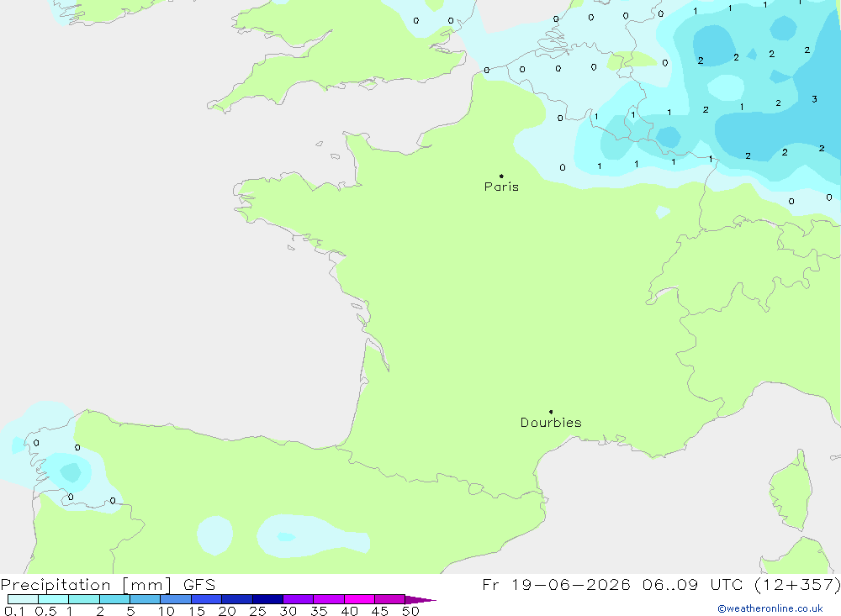Viewport: 841px width, 616px height.
Task: Click the '(12+357)' forecast run text
Action: 797,584
